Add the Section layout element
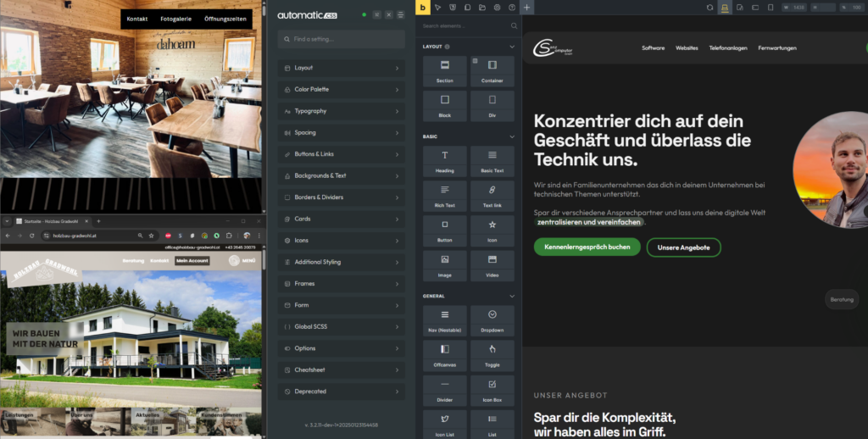Image resolution: width=868 pixels, height=439 pixels. (445, 71)
